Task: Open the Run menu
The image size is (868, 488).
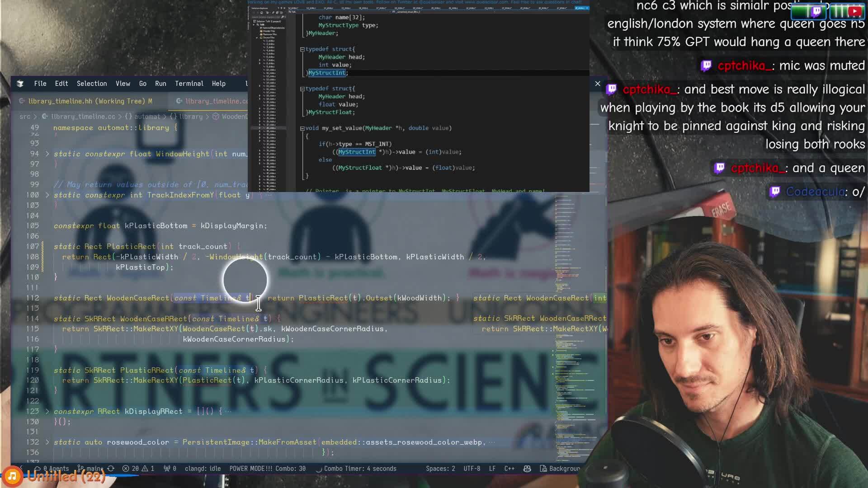Action: click(x=160, y=84)
